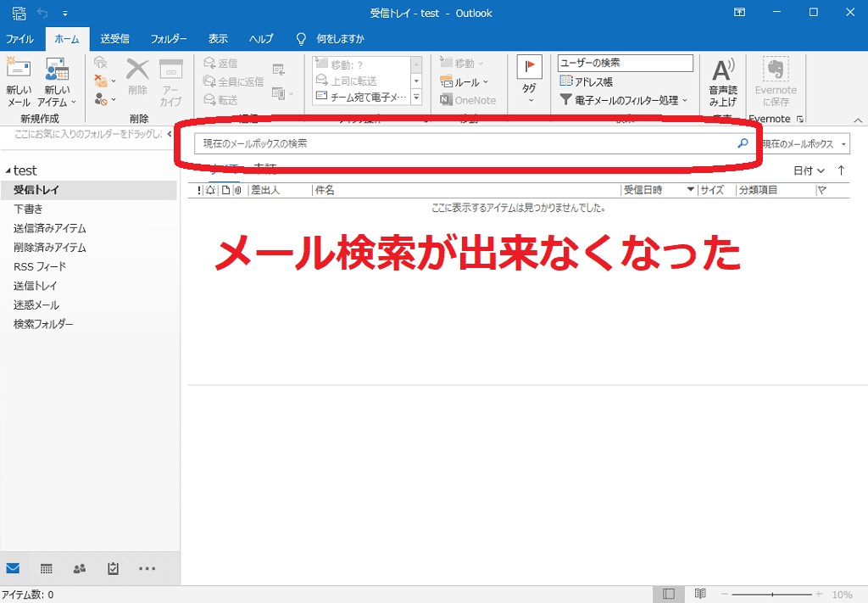The width and height of the screenshot is (868, 603).
Task: Click the search magnifier icon
Action: (x=743, y=143)
